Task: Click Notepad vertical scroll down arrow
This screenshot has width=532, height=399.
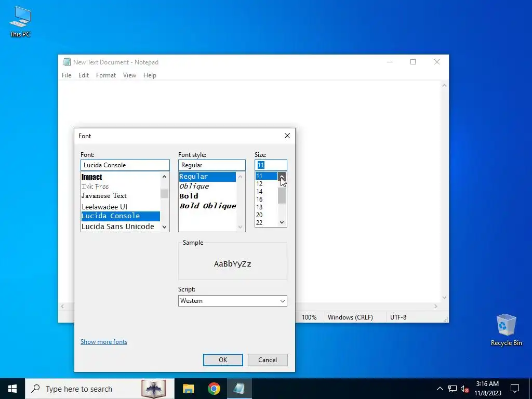Action: [445, 298]
